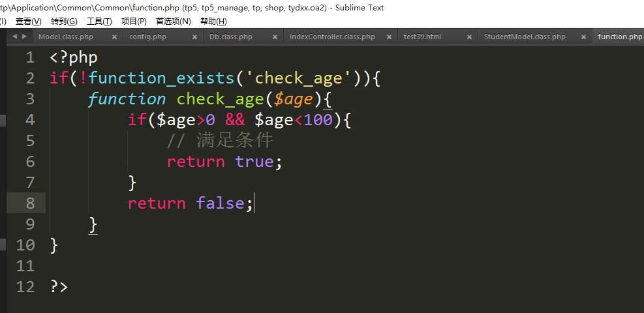Open the 帮助(H) help menu
The height and width of the screenshot is (313, 644).
click(213, 22)
